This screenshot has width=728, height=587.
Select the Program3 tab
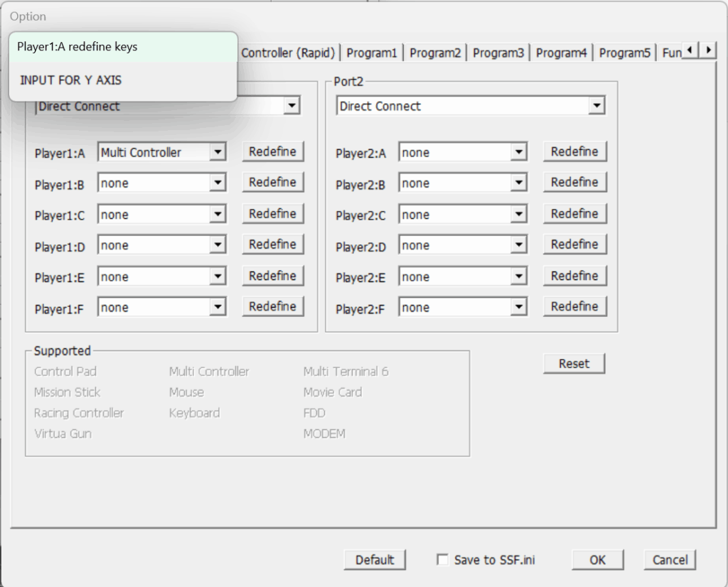(498, 53)
